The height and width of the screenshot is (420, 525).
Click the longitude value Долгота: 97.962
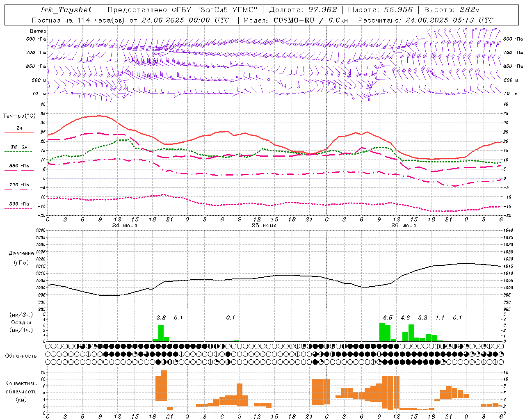coord(303,10)
